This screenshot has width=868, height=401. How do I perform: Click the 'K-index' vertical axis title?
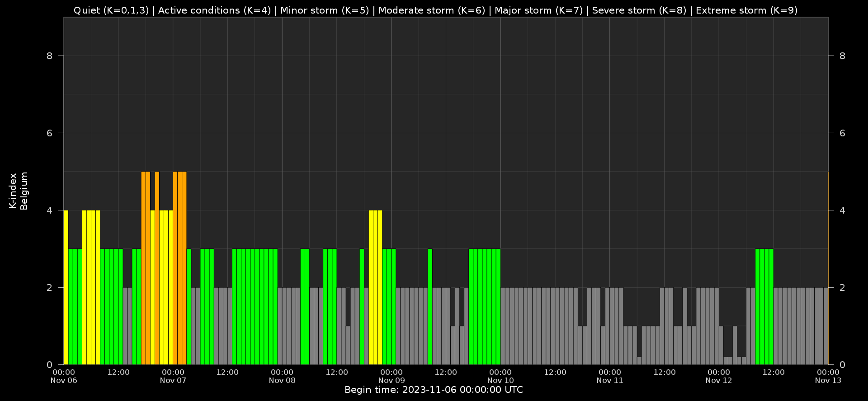click(13, 191)
